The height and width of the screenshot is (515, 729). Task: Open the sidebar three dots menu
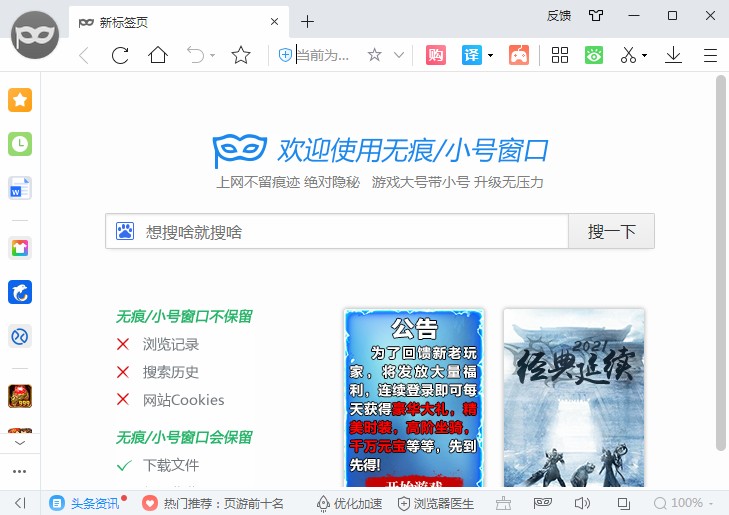pos(20,471)
